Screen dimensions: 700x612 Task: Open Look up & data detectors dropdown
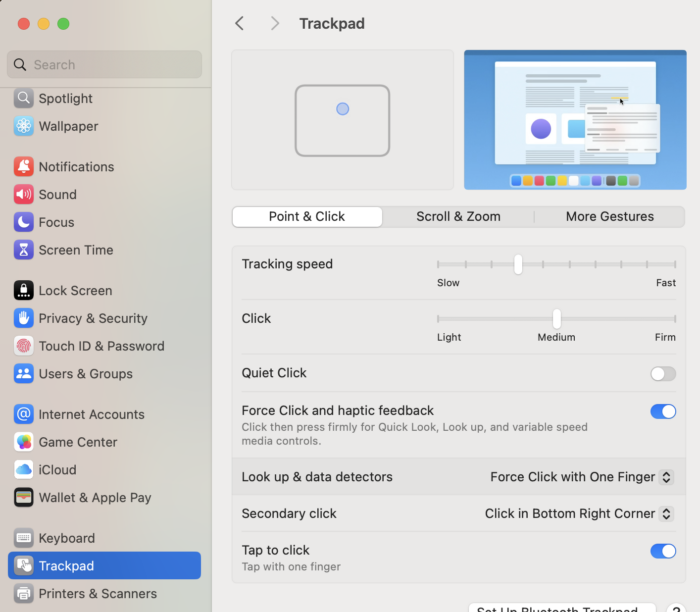click(x=581, y=477)
